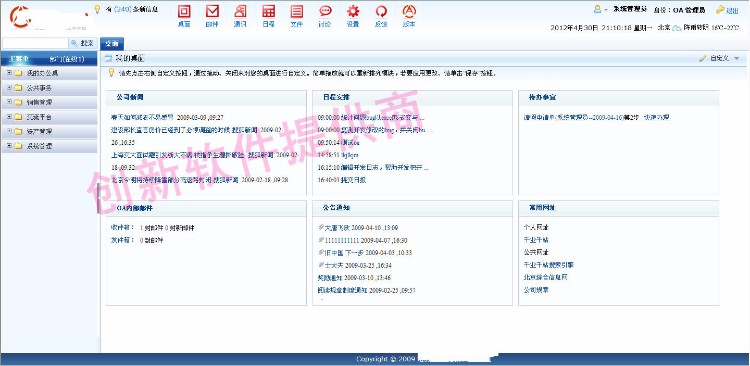This screenshot has height=366, width=750.
Task: Open the 自定义 customize dropdown arrow
Action: point(737,58)
